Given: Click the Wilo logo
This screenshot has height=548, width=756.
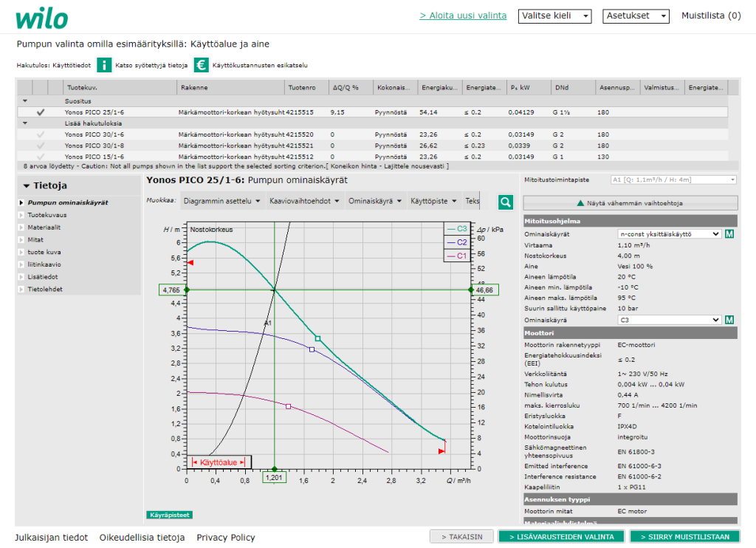Looking at the screenshot, I should 41,18.
